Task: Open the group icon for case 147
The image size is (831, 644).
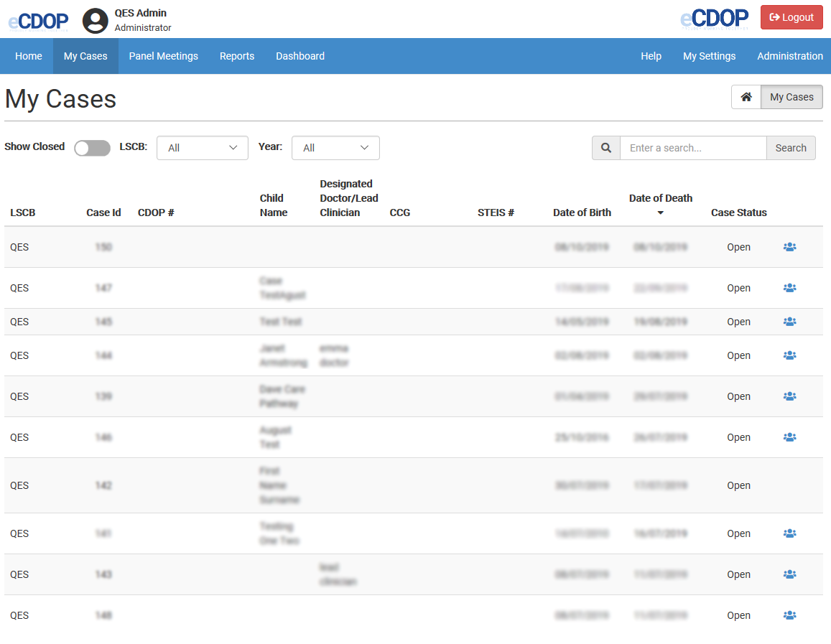Action: pyautogui.click(x=789, y=288)
